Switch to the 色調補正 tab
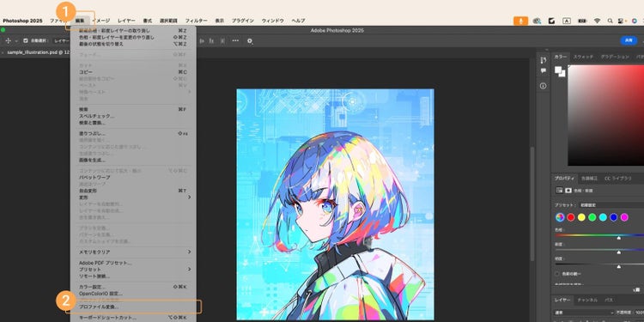 coord(589,179)
